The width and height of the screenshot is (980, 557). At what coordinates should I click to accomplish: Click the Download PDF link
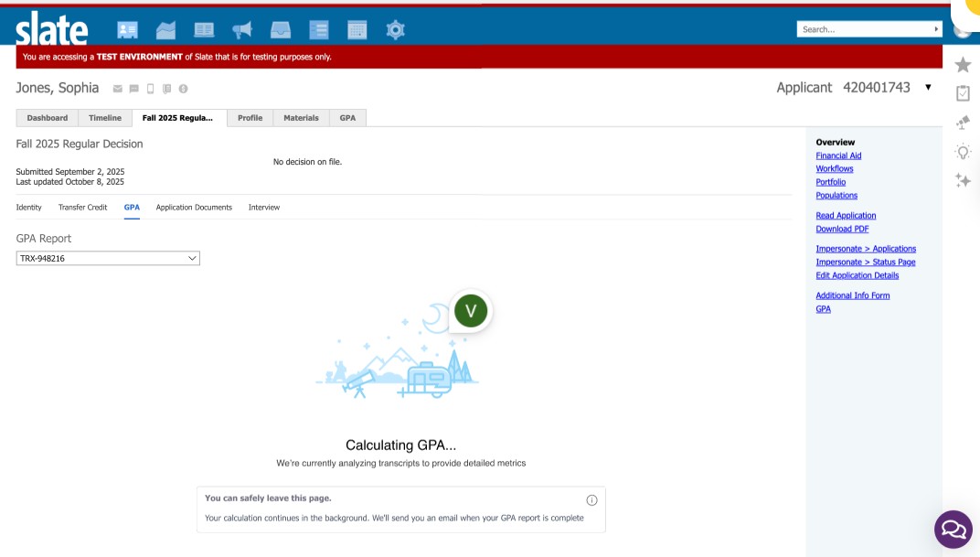pyautogui.click(x=841, y=229)
